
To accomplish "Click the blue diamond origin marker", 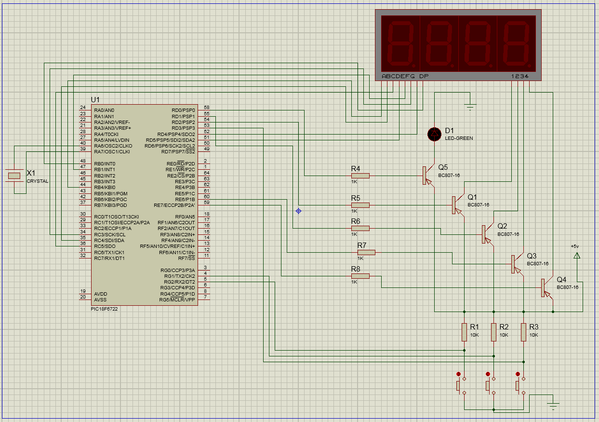I will tap(298, 211).
